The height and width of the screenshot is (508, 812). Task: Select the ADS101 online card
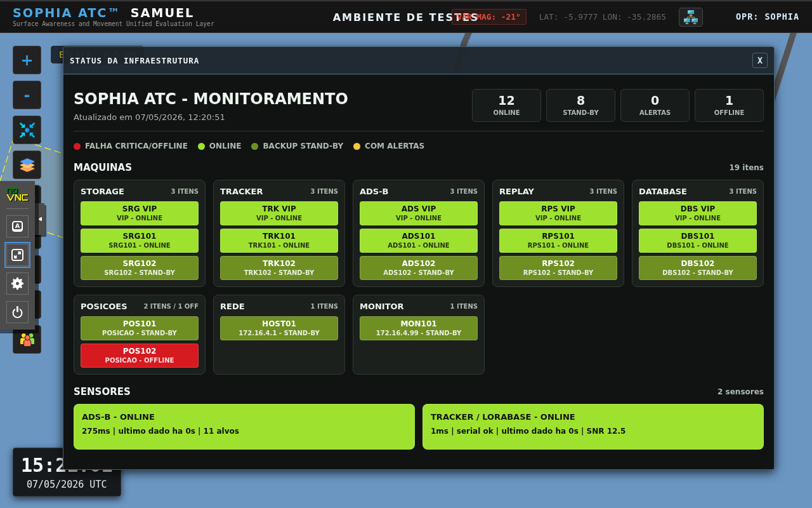pos(419,241)
